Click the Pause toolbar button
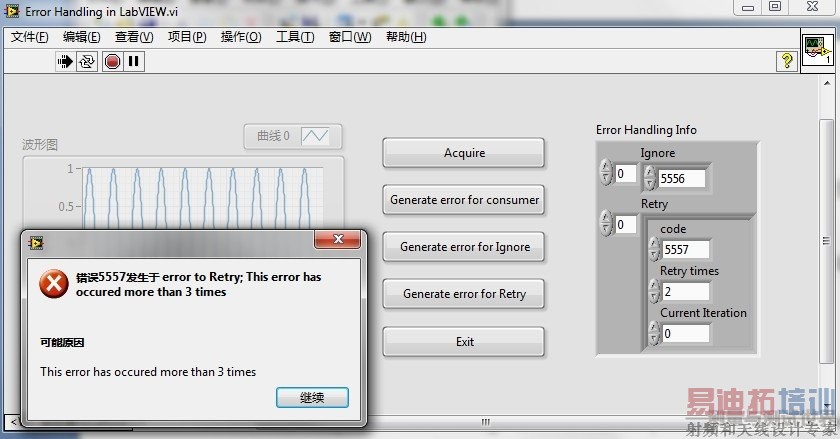Screen dimensions: 840x439 tap(134, 62)
